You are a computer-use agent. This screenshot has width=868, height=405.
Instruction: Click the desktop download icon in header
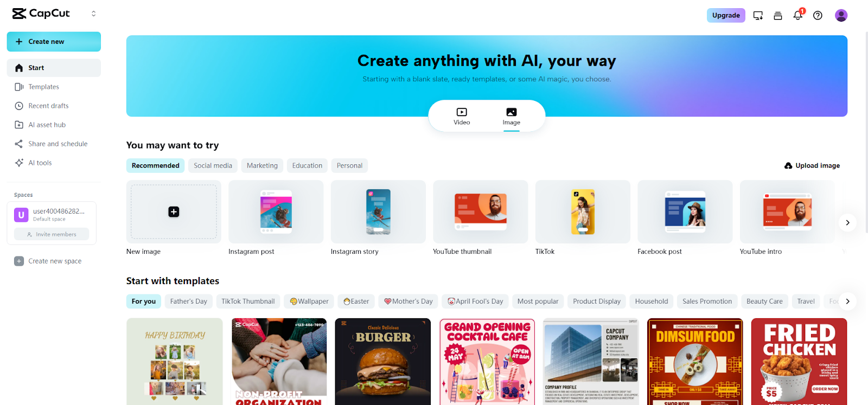pos(758,15)
